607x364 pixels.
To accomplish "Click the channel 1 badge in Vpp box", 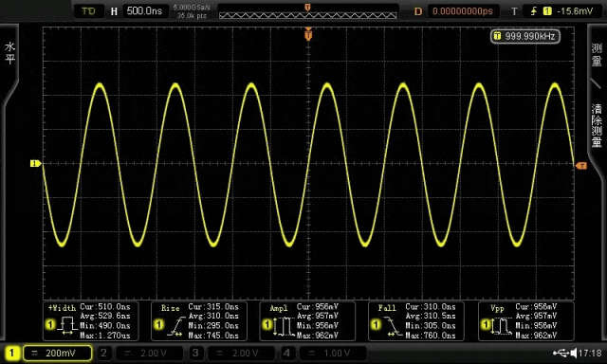I will tap(486, 324).
